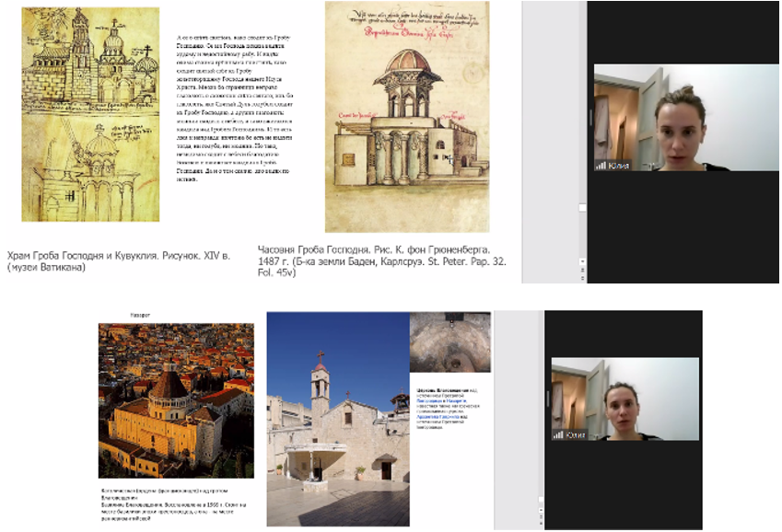Click the Old Russian text block beside the sketch
The width and height of the screenshot is (782, 532).
[234, 109]
